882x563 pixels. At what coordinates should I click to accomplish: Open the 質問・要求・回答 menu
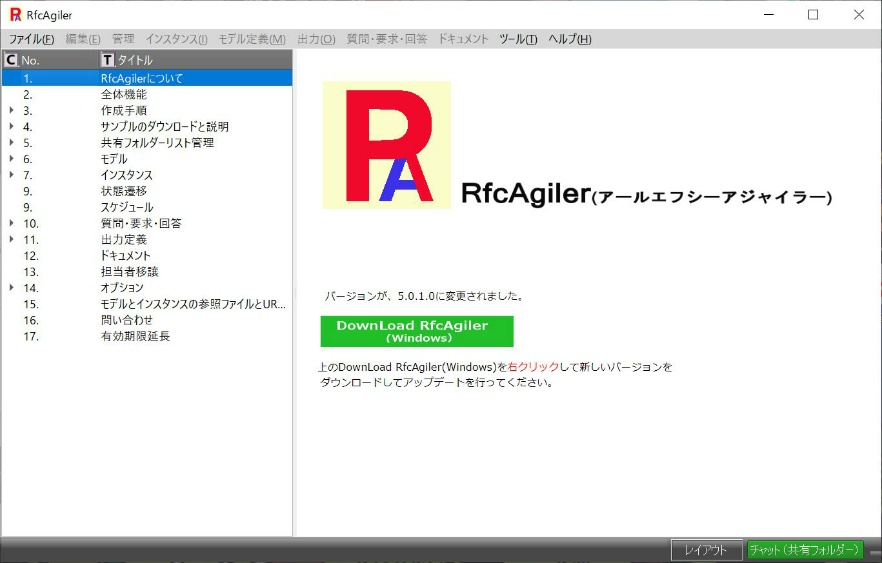coord(386,39)
